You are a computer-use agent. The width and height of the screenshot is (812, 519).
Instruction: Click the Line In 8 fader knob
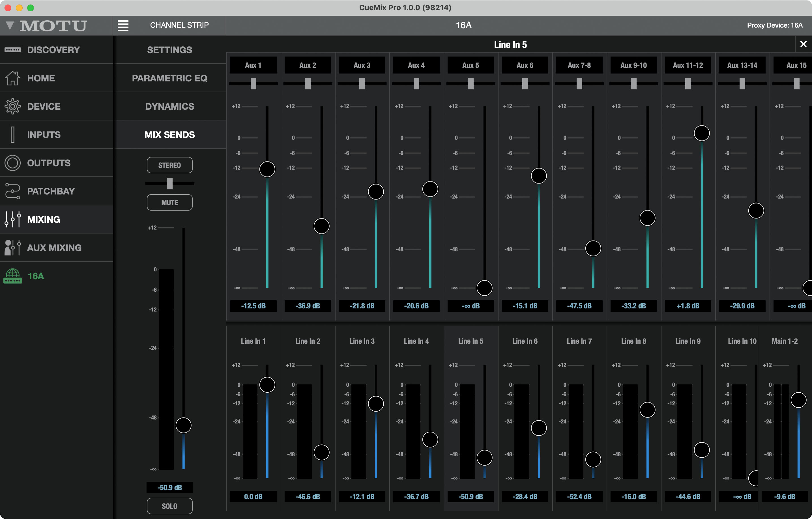click(647, 410)
